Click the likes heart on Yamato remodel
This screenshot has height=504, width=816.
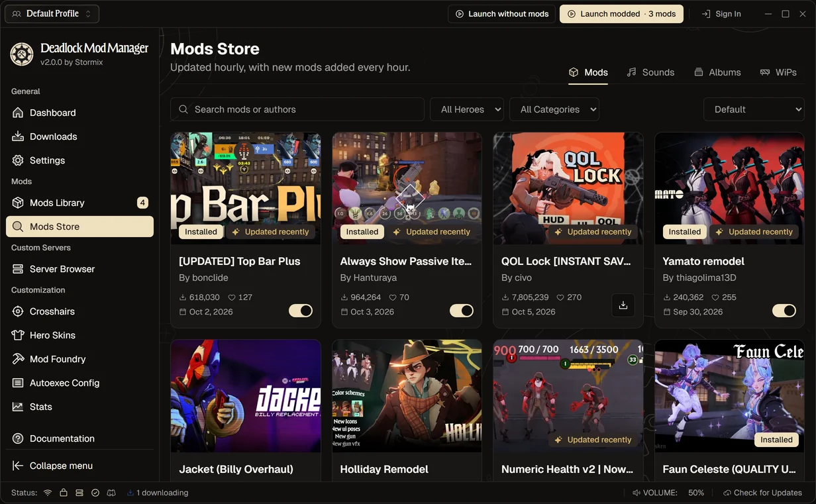715,297
